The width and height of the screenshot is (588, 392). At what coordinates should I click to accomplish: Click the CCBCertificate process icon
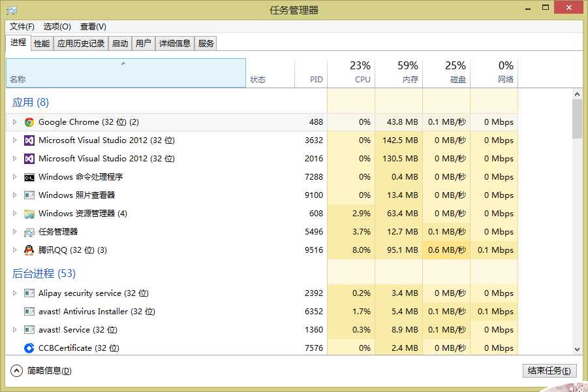[x=29, y=348]
